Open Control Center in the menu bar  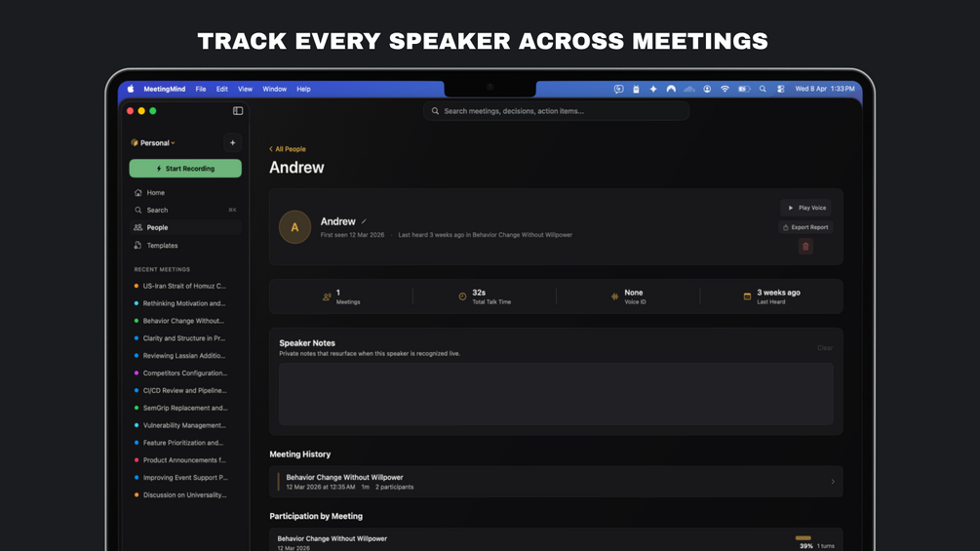click(781, 89)
